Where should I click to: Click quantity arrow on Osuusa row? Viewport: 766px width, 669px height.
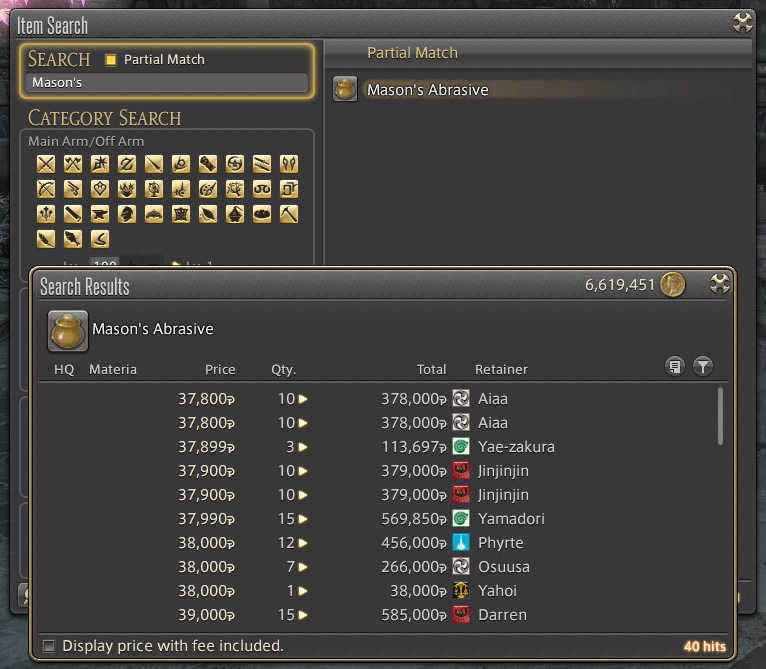point(303,566)
